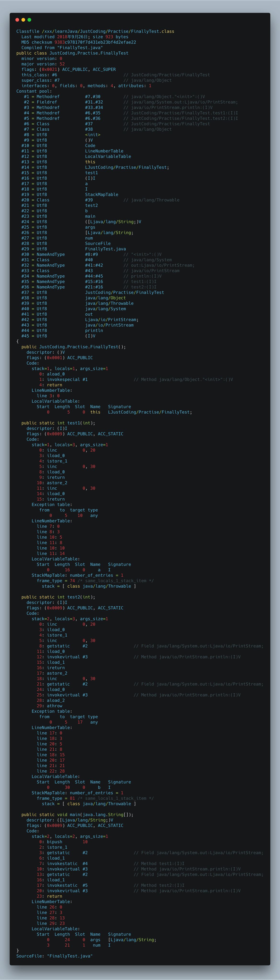Select constant row '#28 = Utf8 SourceFile'

66,244
